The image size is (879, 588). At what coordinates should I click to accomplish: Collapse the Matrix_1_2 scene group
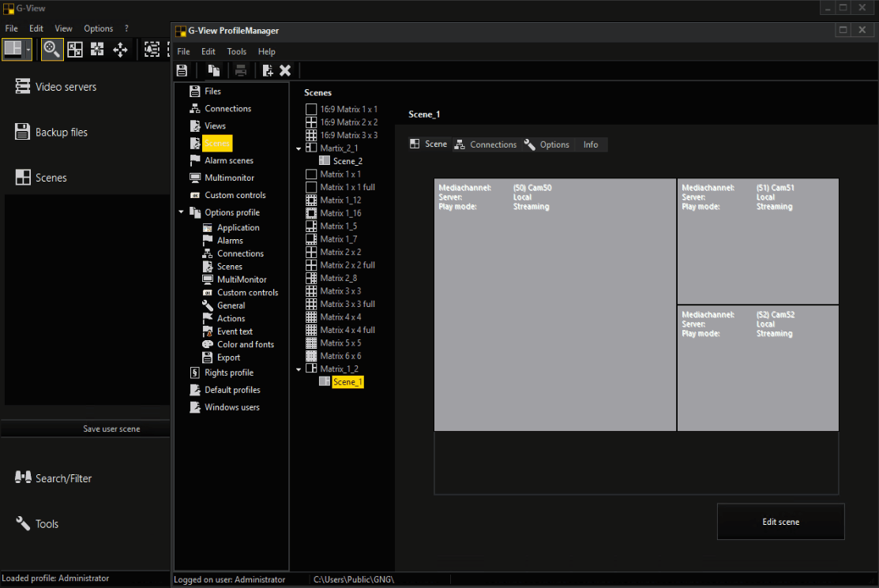point(299,369)
